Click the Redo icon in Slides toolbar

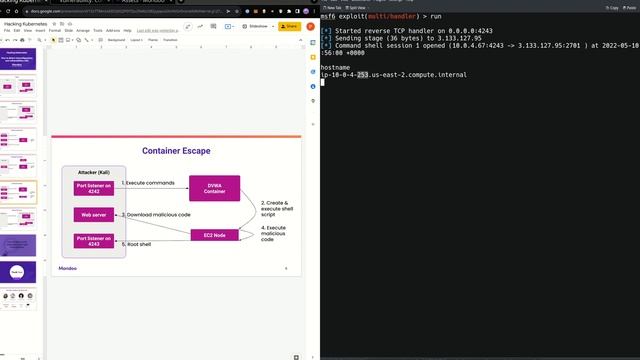15,40
